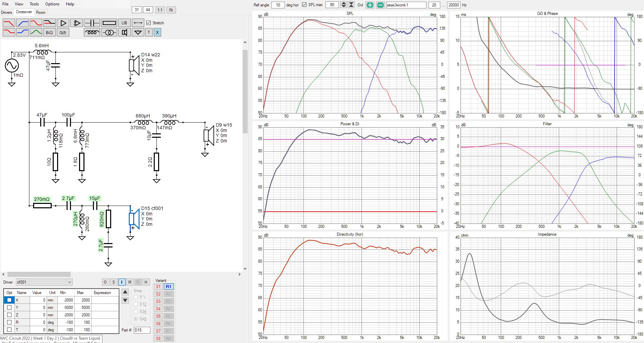Click the horizontal scroll-right arrow under the schematic
Screen dimensions: 644x343
(240, 274)
